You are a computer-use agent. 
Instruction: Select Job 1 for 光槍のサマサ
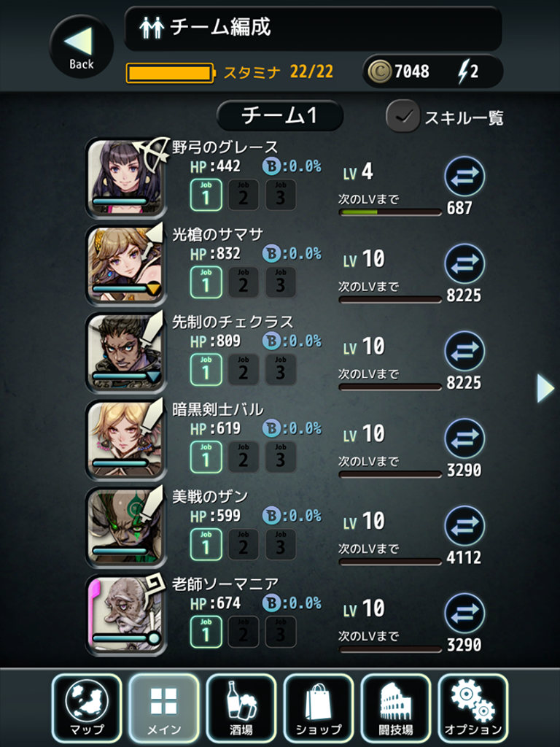tap(206, 282)
